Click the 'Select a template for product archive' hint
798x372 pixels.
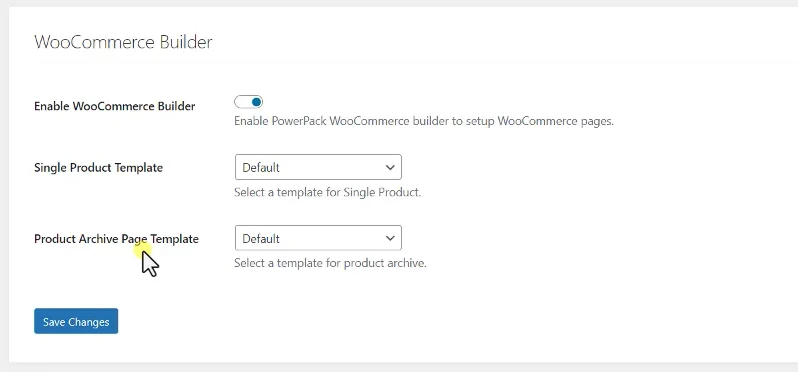point(330,264)
